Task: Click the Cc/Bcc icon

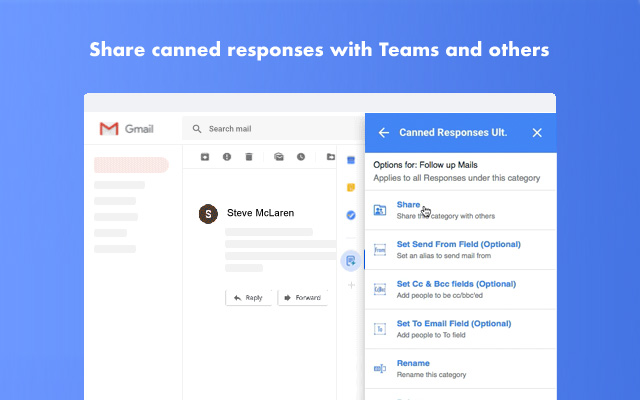Action: pos(380,289)
